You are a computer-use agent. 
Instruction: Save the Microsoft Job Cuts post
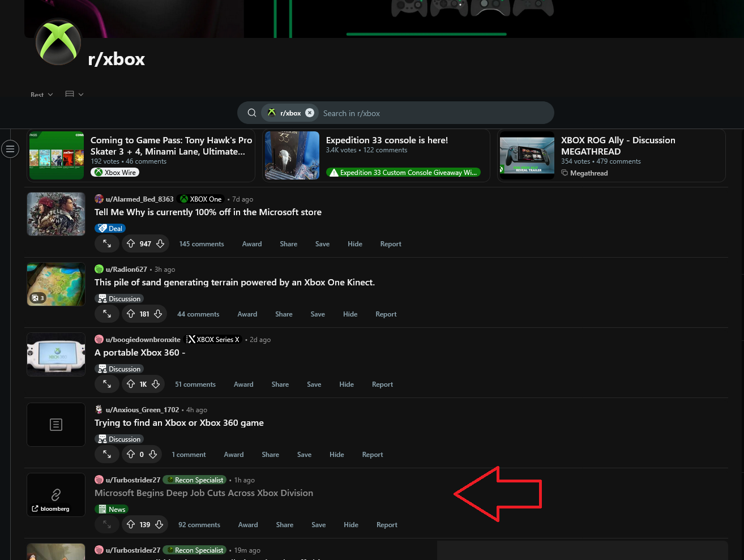click(318, 524)
